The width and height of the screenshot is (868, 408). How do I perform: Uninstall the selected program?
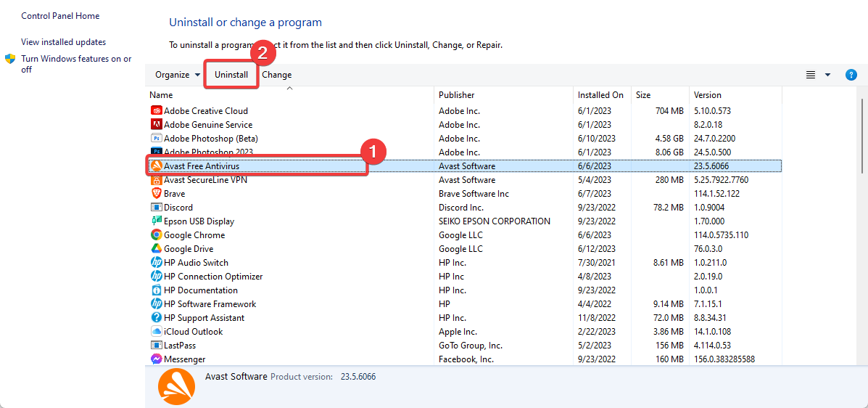(231, 75)
